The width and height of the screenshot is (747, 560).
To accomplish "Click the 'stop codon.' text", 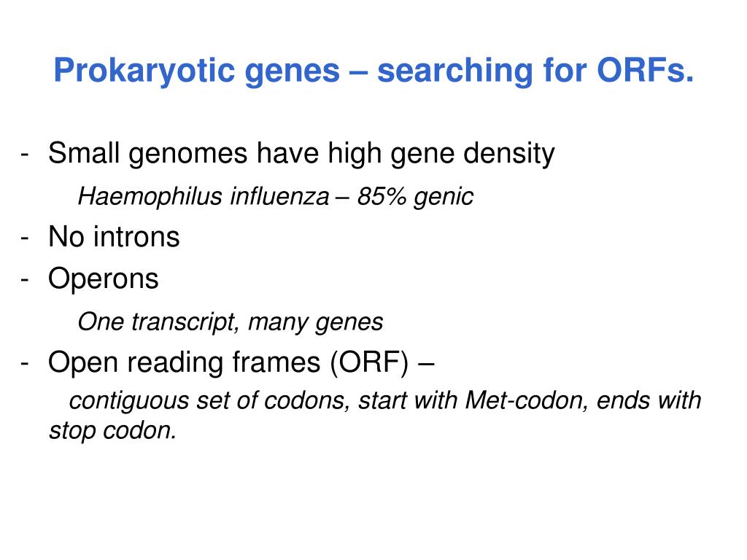I will [x=113, y=431].
